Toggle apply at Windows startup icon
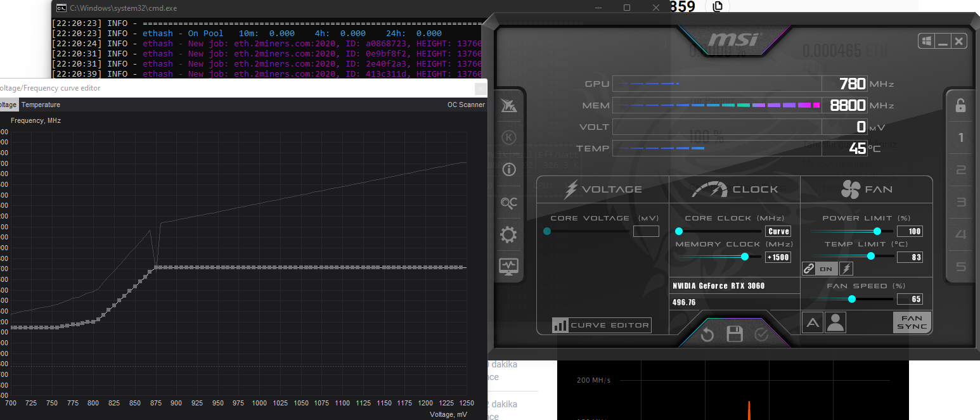This screenshot has height=420, width=980. point(927,41)
